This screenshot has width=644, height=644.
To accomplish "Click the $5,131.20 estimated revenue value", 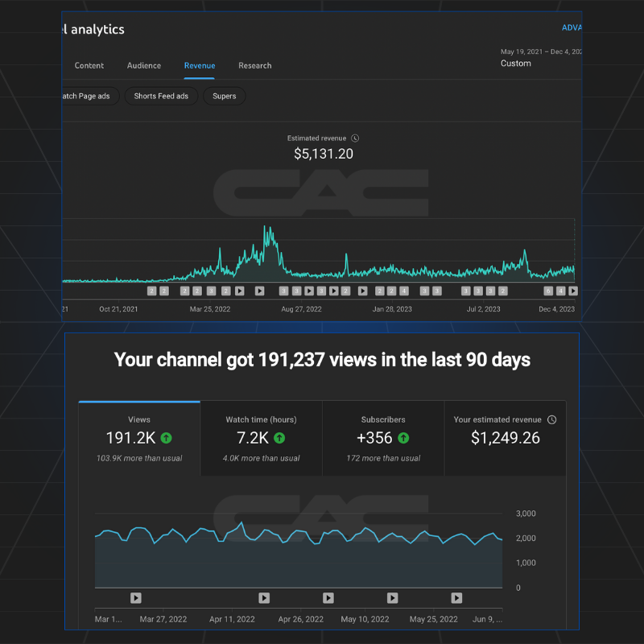I will (324, 154).
